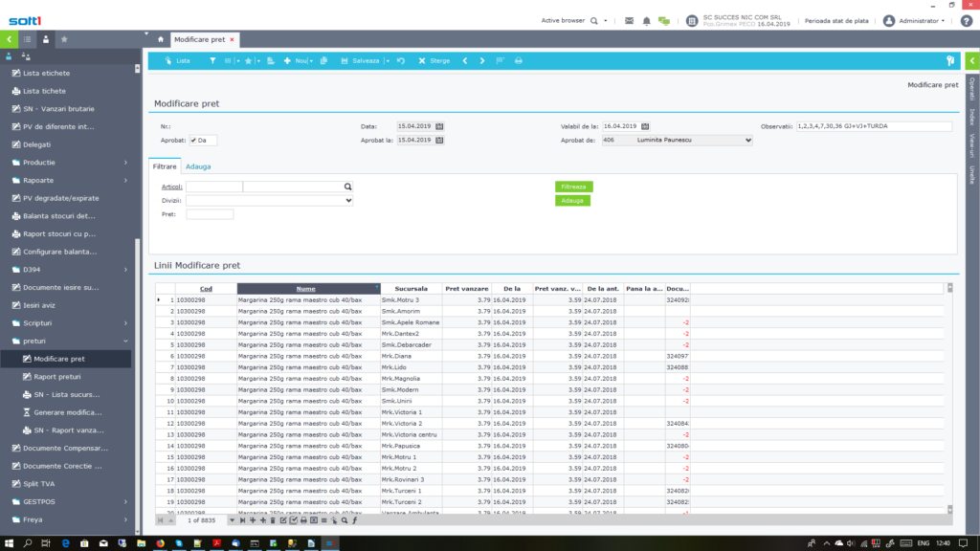This screenshot has height=551, width=980.
Task: Open Split TVA in sidebar
Action: coord(38,483)
